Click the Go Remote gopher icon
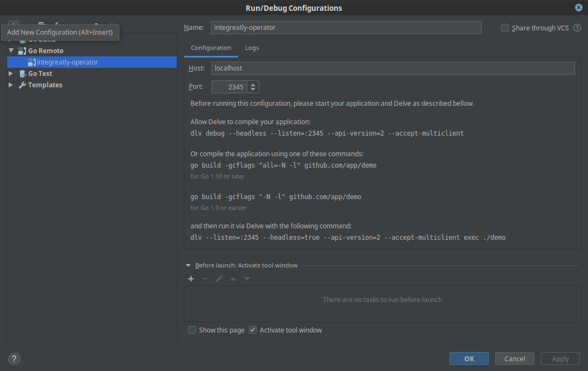This screenshot has height=371, width=588. (22, 50)
